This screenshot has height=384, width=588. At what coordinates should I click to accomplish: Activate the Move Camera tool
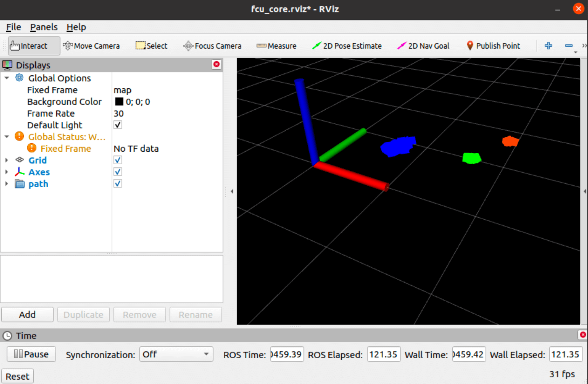[x=92, y=46]
